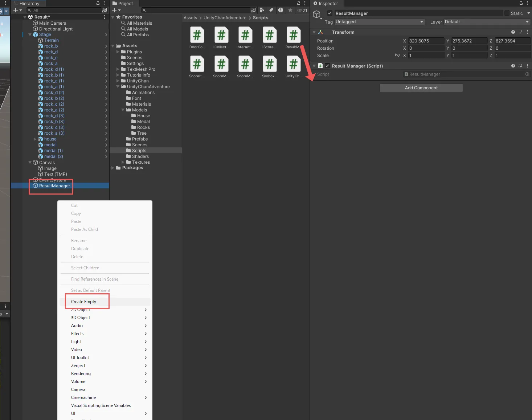Viewport: 532px width, 420px height.
Task: Toggle the Project panel lock icon
Action: click(299, 3)
